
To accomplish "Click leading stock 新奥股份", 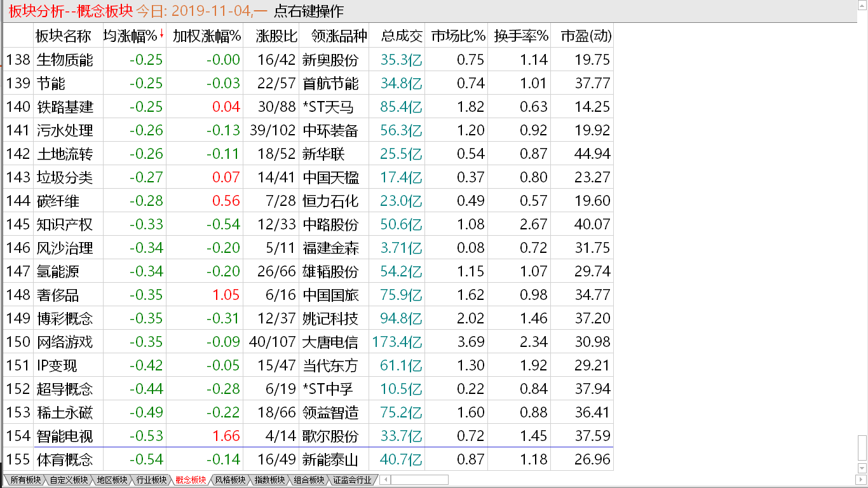I will 330,60.
